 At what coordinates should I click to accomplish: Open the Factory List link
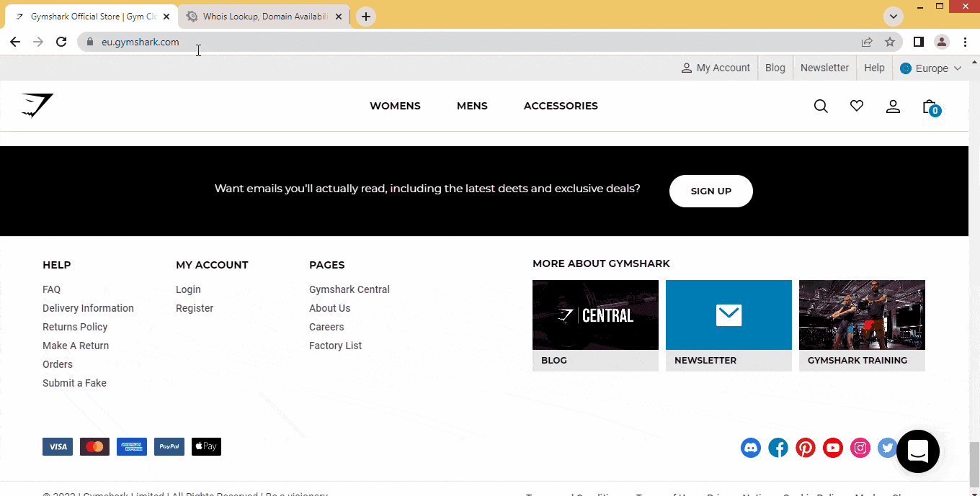[335, 346]
